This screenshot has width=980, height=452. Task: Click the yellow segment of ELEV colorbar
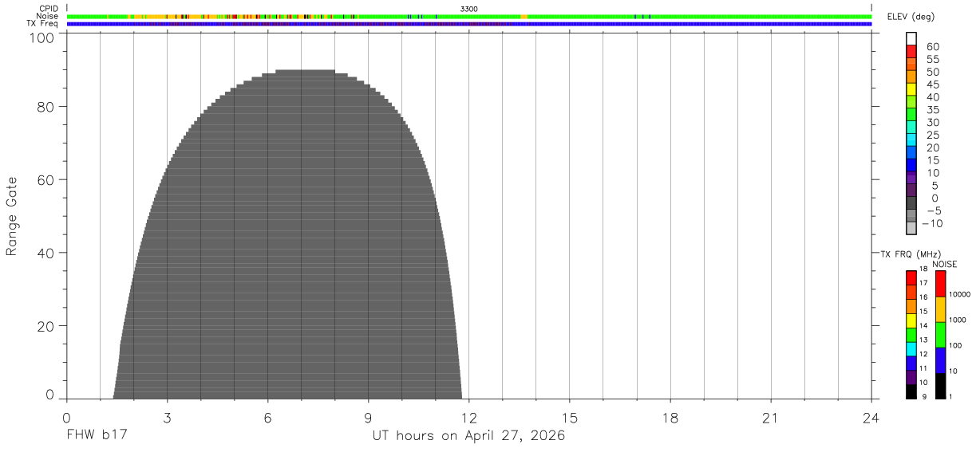pos(911,89)
